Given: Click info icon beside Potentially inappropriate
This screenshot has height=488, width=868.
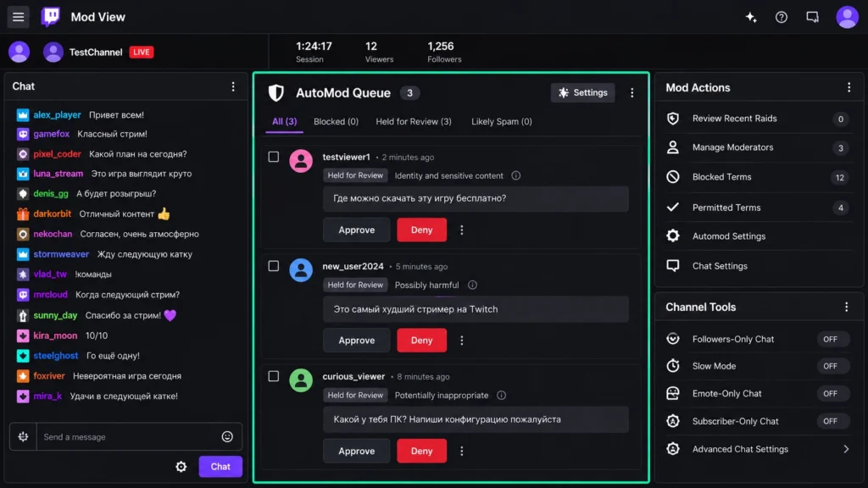Looking at the screenshot, I should (x=501, y=396).
